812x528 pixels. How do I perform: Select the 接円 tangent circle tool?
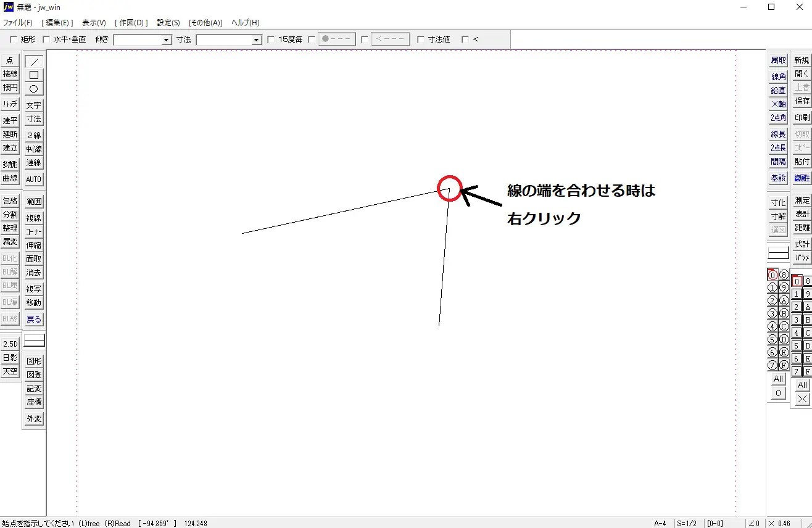coord(10,88)
